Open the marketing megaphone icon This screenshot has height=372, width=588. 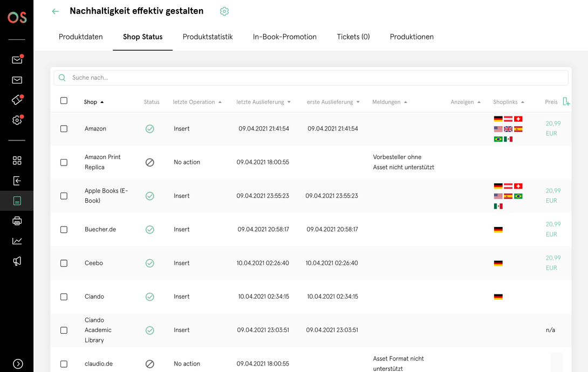click(17, 261)
